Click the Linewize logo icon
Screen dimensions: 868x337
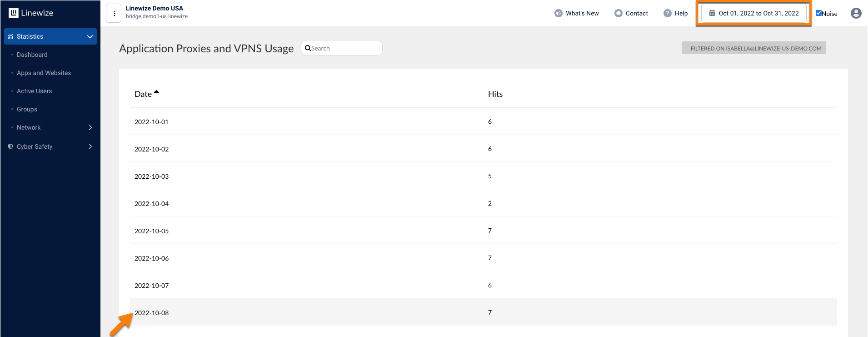(x=14, y=13)
